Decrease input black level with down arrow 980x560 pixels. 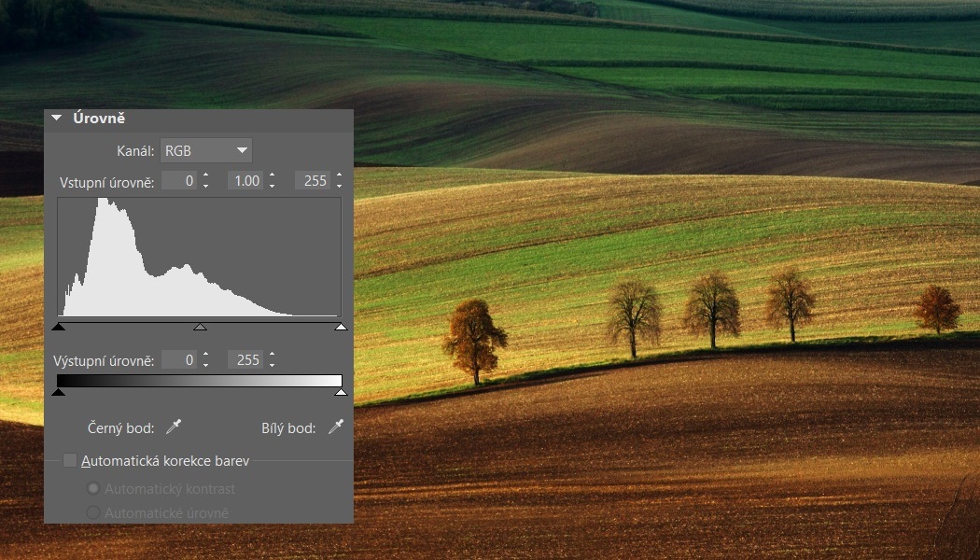coord(205,186)
